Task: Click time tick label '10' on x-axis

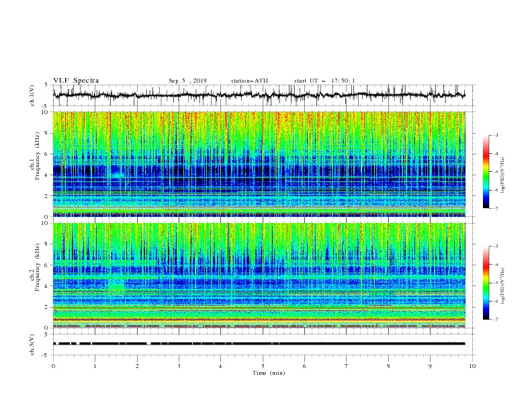Action: pos(472,366)
